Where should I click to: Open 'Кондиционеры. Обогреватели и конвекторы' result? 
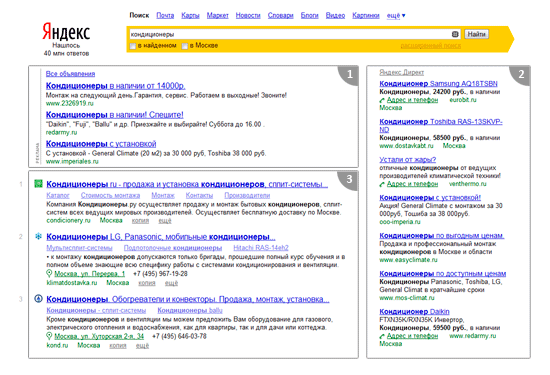(x=188, y=299)
